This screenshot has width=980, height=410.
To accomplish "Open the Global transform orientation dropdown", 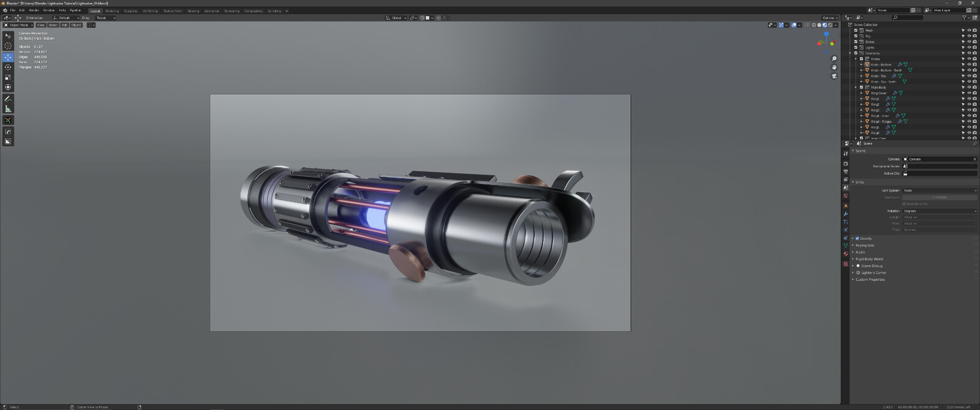I will click(396, 18).
